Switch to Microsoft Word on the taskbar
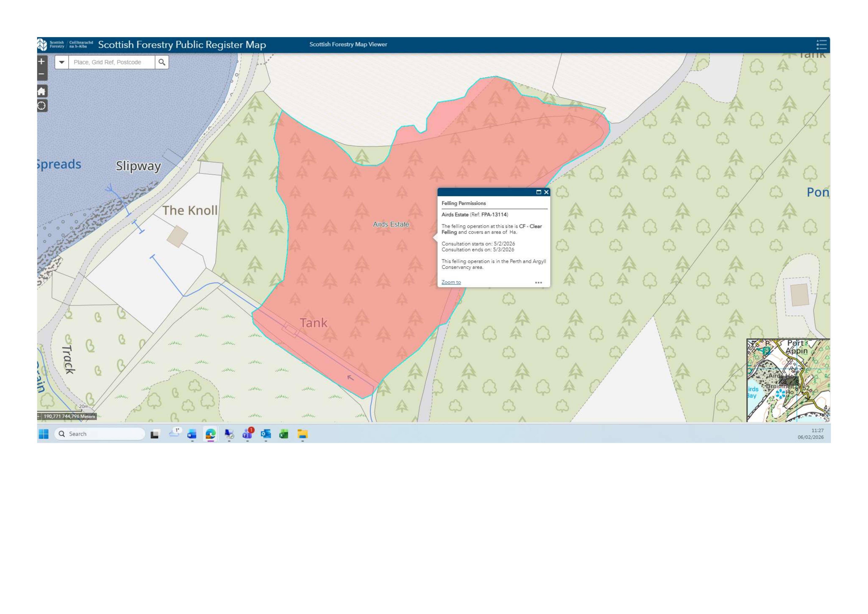The image size is (868, 614). point(192,434)
